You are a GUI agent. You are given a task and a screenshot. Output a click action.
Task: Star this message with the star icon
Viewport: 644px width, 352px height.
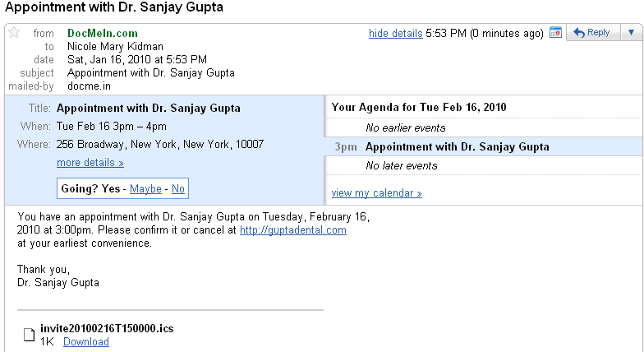14,33
